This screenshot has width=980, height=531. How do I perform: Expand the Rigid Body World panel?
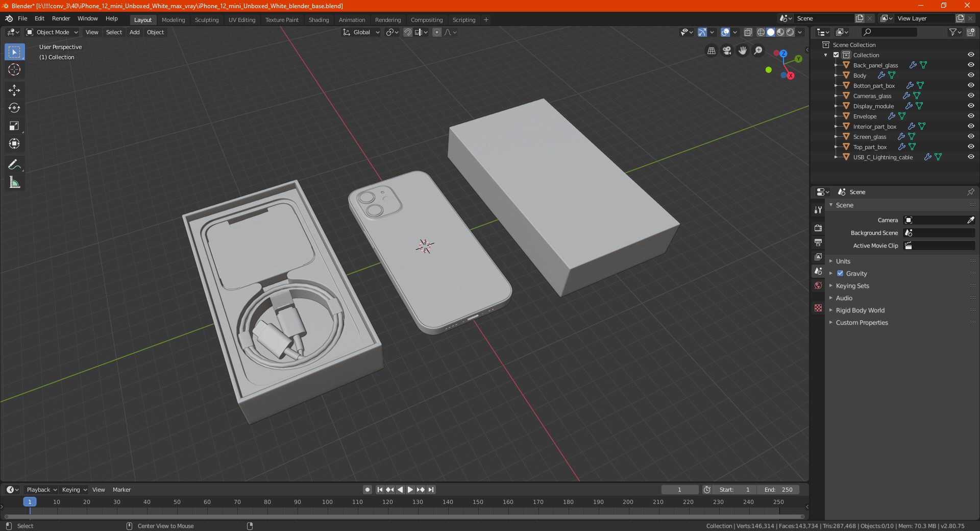(860, 310)
